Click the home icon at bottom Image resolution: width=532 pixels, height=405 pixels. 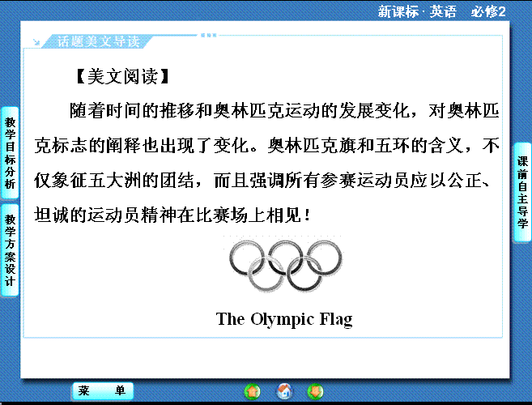284,391
